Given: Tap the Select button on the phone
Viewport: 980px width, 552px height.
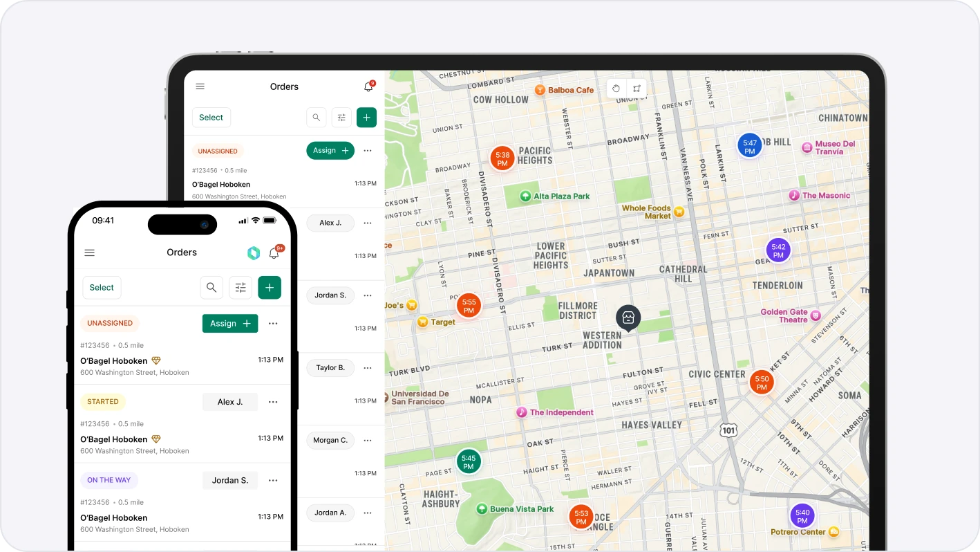Looking at the screenshot, I should tap(102, 288).
